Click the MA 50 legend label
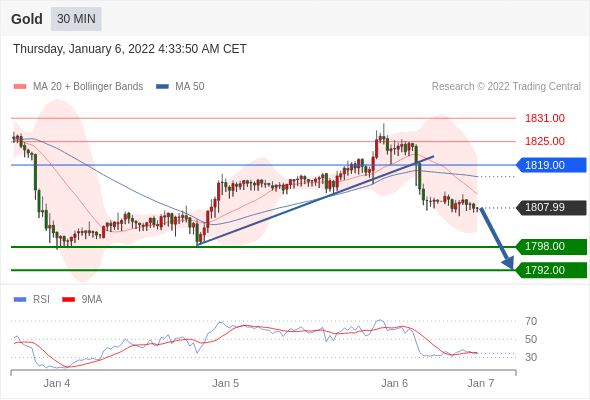 190,87
